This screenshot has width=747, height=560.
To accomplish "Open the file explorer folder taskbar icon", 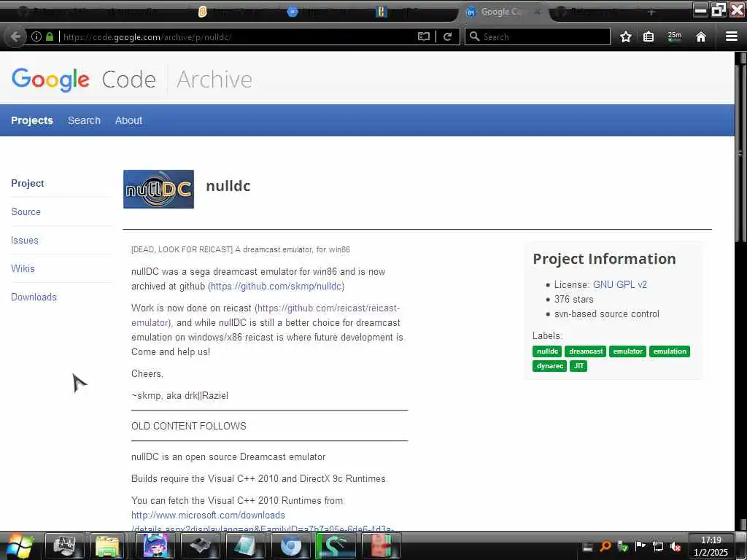I will (x=107, y=546).
